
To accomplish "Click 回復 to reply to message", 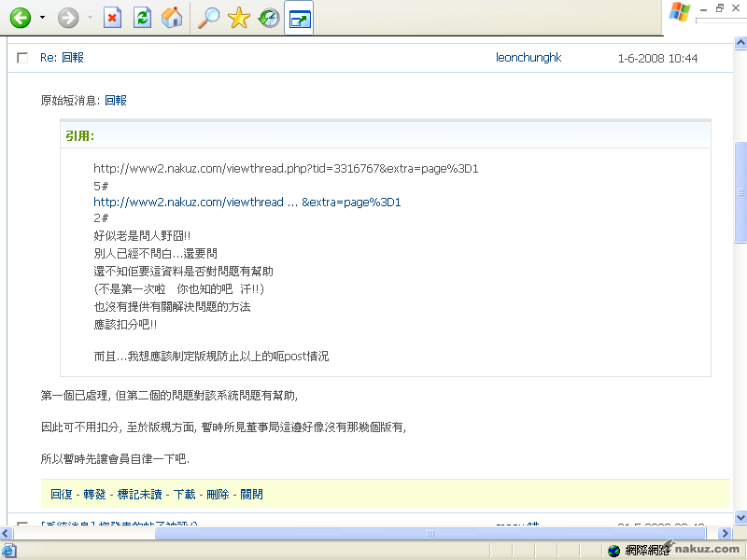I will (62, 495).
